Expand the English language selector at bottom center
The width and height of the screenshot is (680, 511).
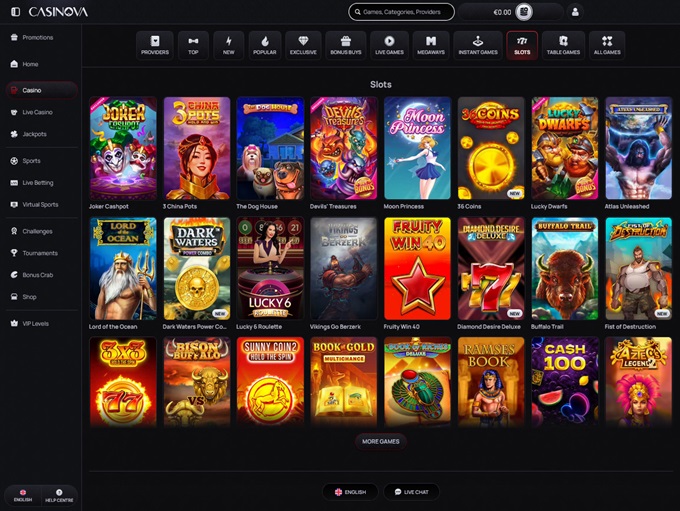pyautogui.click(x=350, y=492)
